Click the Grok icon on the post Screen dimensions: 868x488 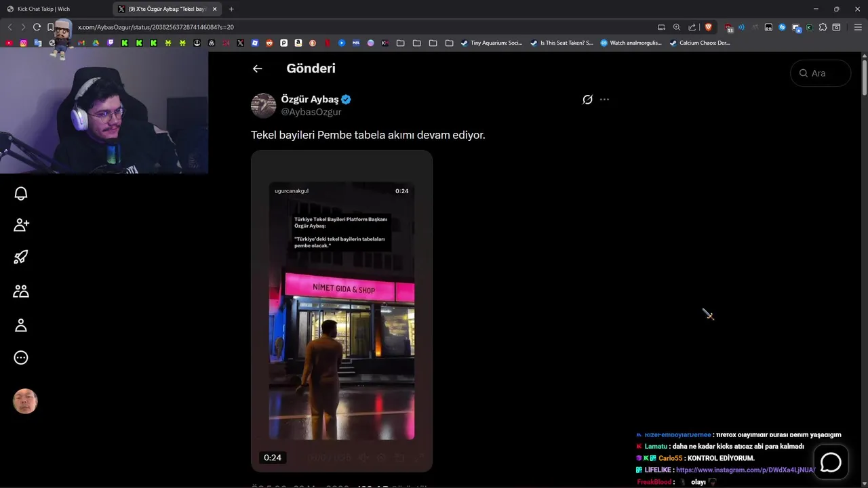[587, 100]
